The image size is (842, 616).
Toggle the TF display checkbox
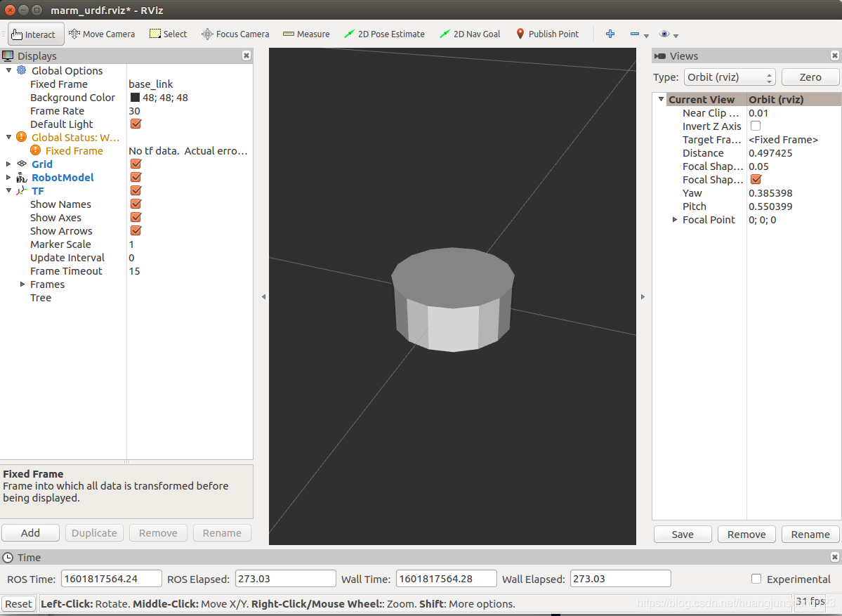136,190
